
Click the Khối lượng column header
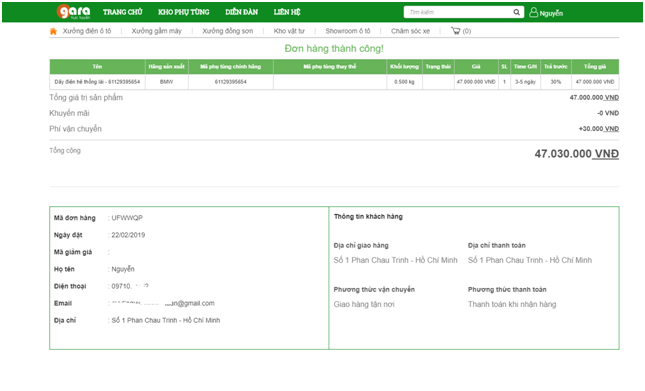pyautogui.click(x=404, y=67)
